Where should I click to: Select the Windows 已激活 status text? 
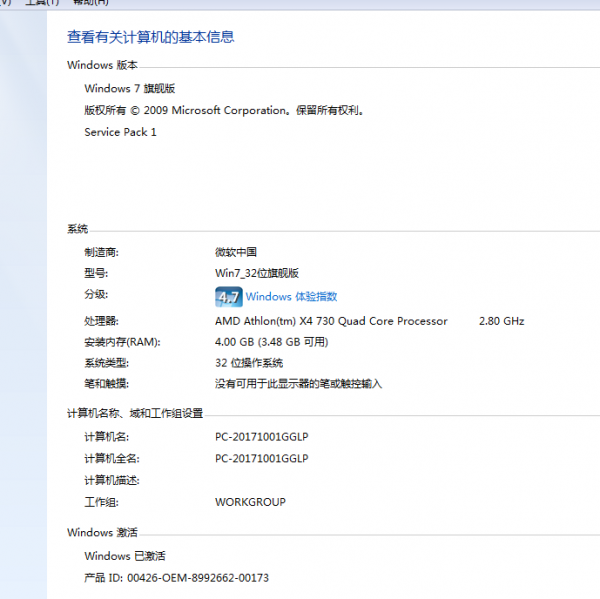coord(125,556)
